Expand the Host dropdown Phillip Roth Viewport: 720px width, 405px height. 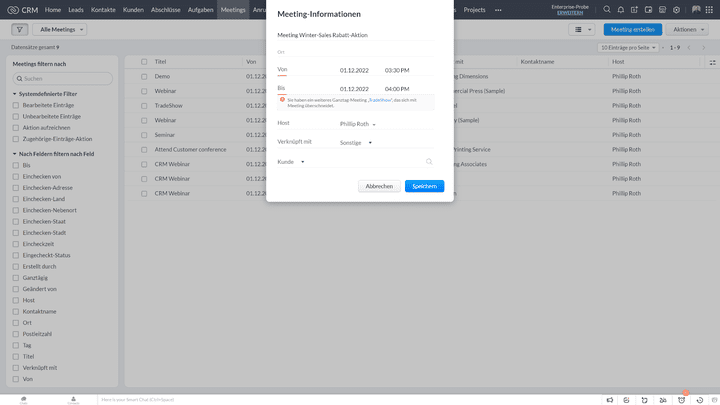pos(358,124)
